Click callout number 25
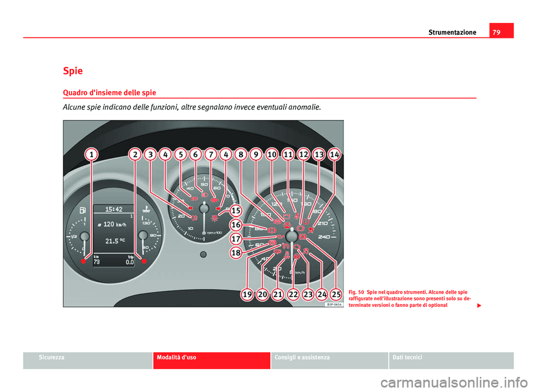The image size is (537, 392). 336,295
